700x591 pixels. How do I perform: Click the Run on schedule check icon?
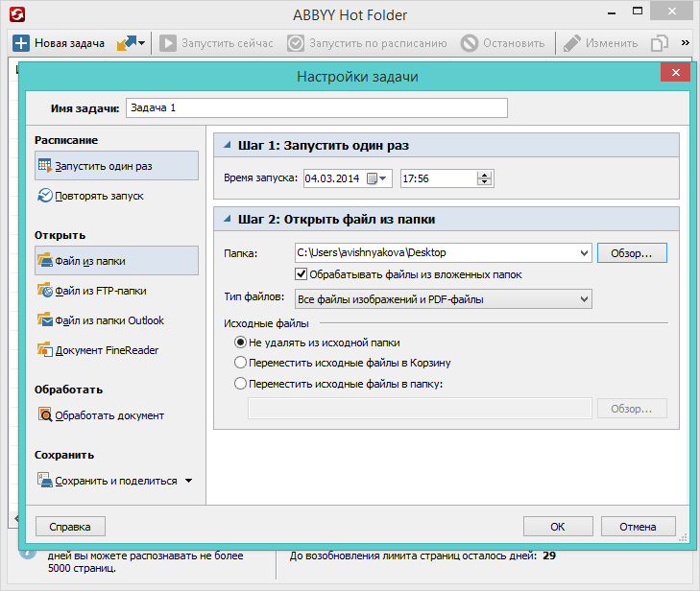(x=296, y=43)
